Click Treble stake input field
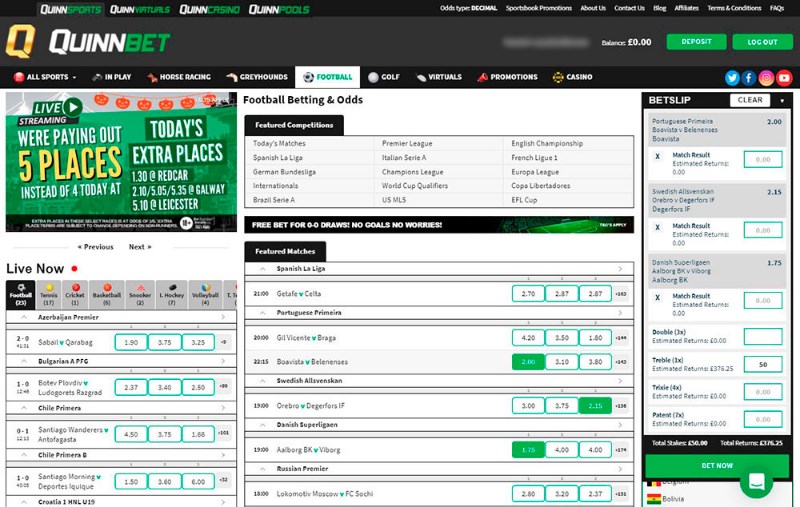Viewport: 800px width, 507px height. (763, 364)
